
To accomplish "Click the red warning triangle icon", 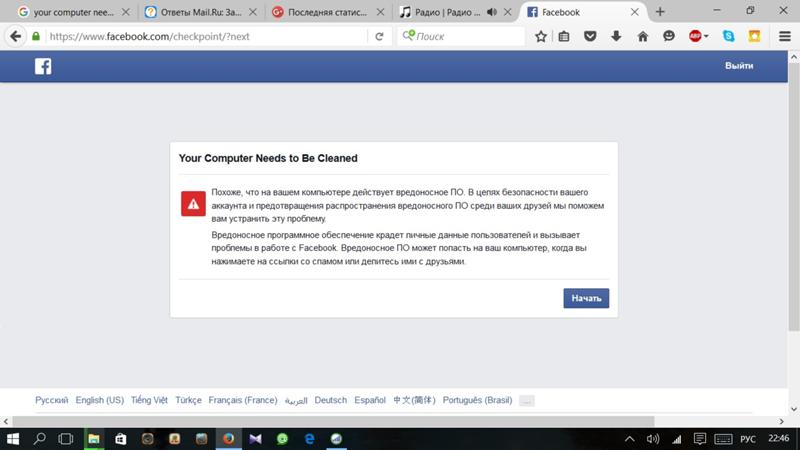I will (x=193, y=204).
